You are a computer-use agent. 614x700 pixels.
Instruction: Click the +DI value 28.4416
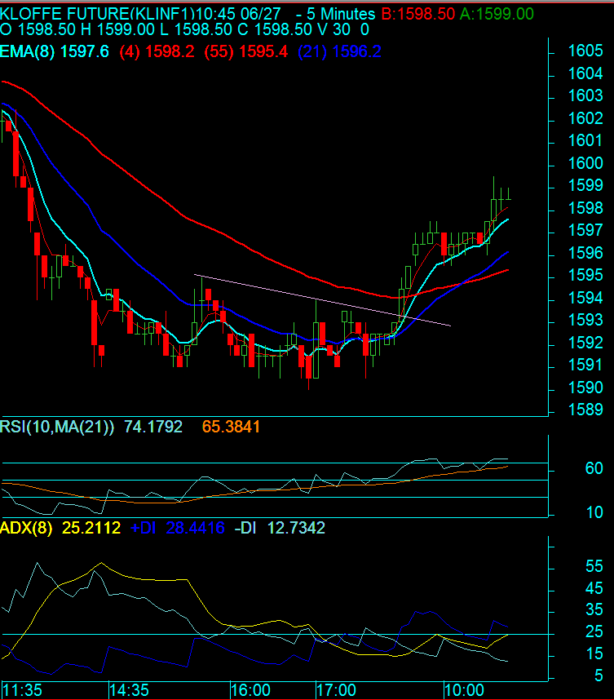tap(195, 528)
